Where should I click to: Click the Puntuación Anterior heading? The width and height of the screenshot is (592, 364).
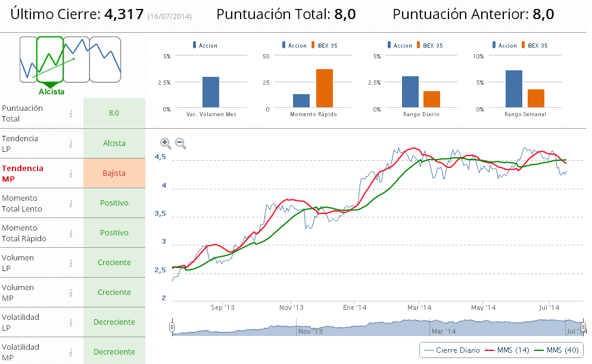point(473,14)
